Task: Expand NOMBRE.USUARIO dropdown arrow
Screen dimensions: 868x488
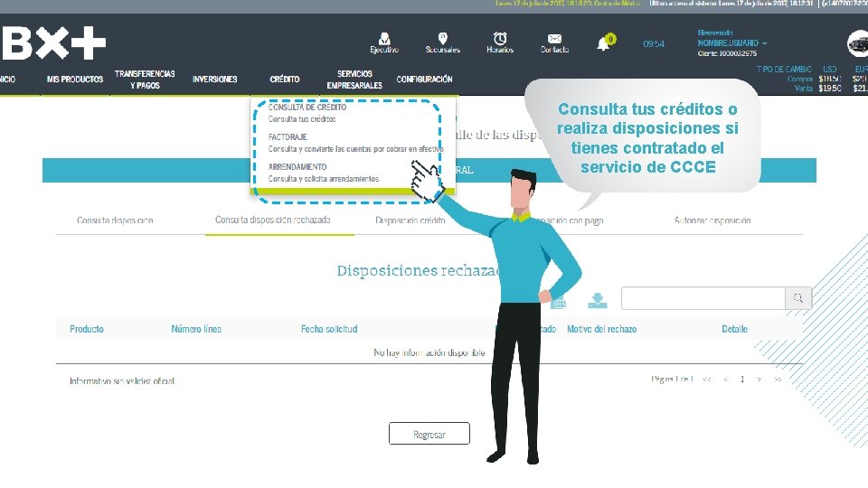Action: 765,43
